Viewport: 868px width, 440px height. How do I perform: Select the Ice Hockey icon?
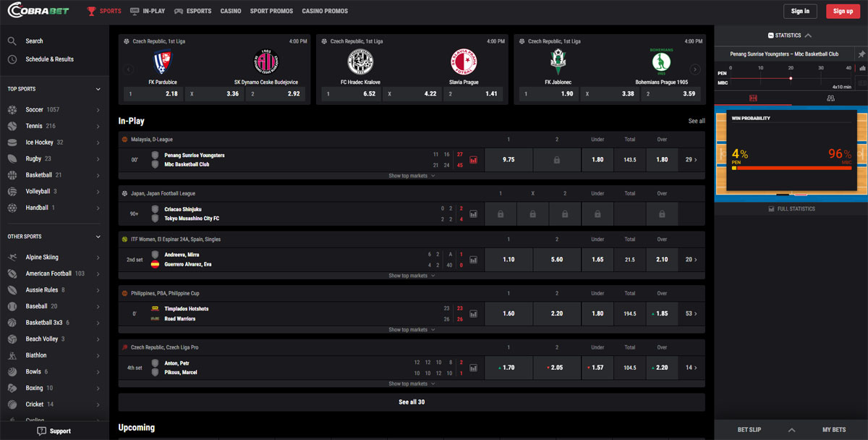pos(12,143)
